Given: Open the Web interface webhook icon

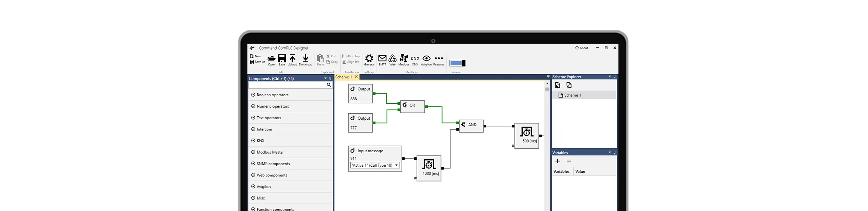Looking at the screenshot, I should coord(393,58).
